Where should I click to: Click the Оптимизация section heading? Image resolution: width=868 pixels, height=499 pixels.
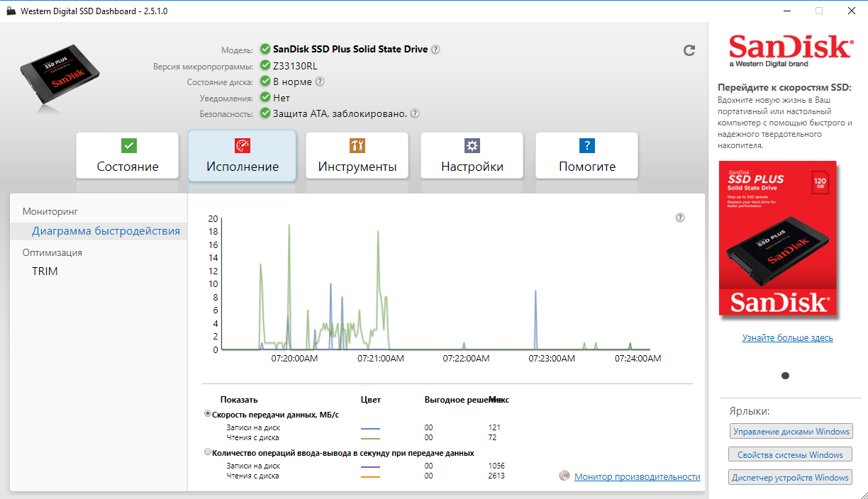(52, 252)
